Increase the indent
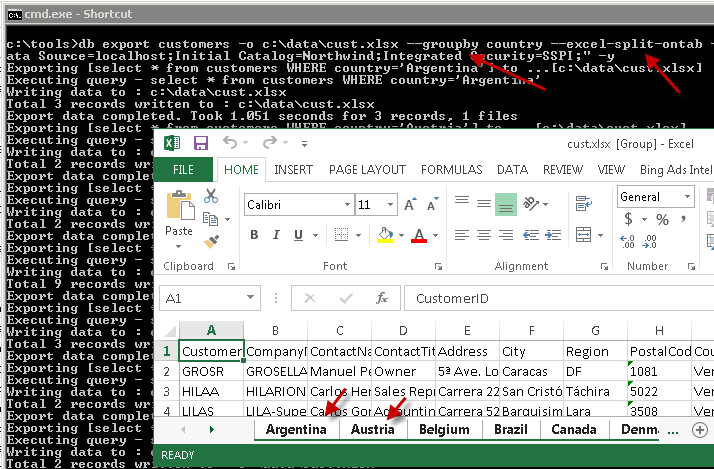 pyautogui.click(x=553, y=235)
